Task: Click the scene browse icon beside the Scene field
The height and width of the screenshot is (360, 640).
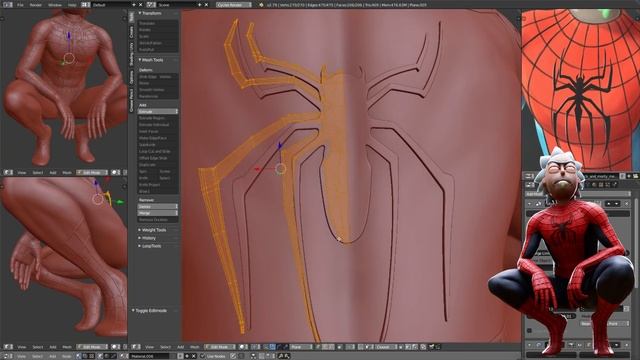Action: [151, 5]
